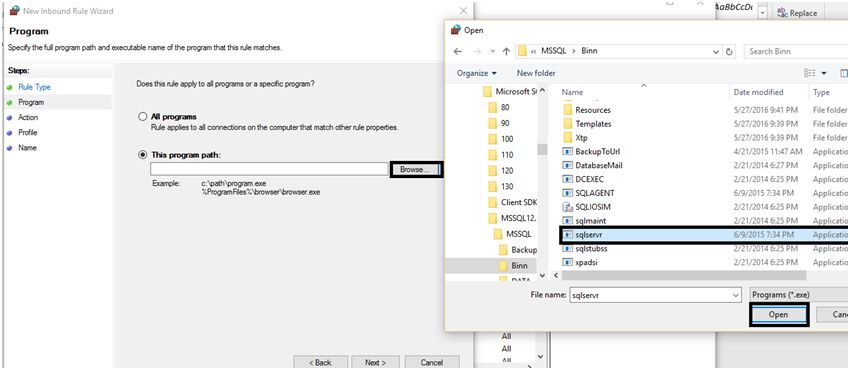This screenshot has width=850, height=370.
Task: Select the Templates folder icon
Action: tap(568, 124)
